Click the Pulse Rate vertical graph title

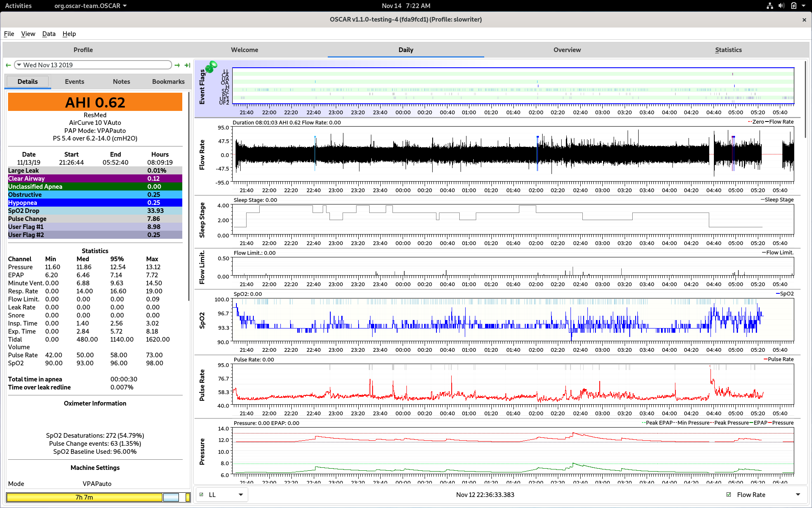[x=202, y=385]
